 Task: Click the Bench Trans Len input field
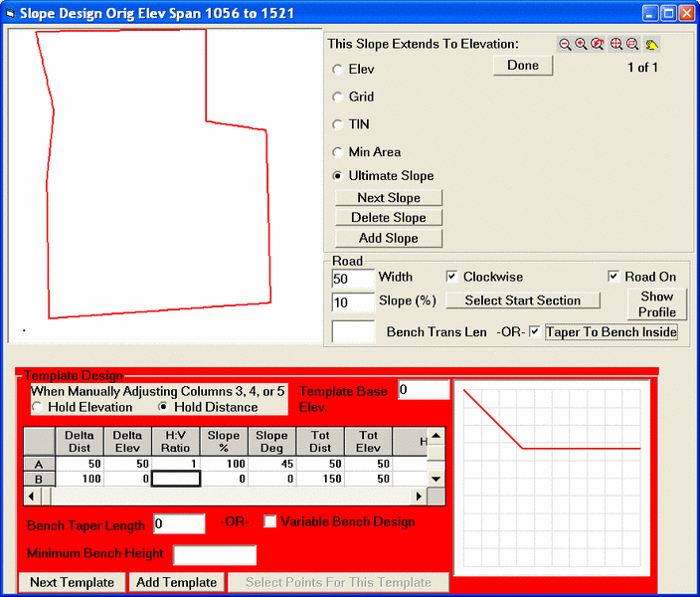(x=353, y=332)
